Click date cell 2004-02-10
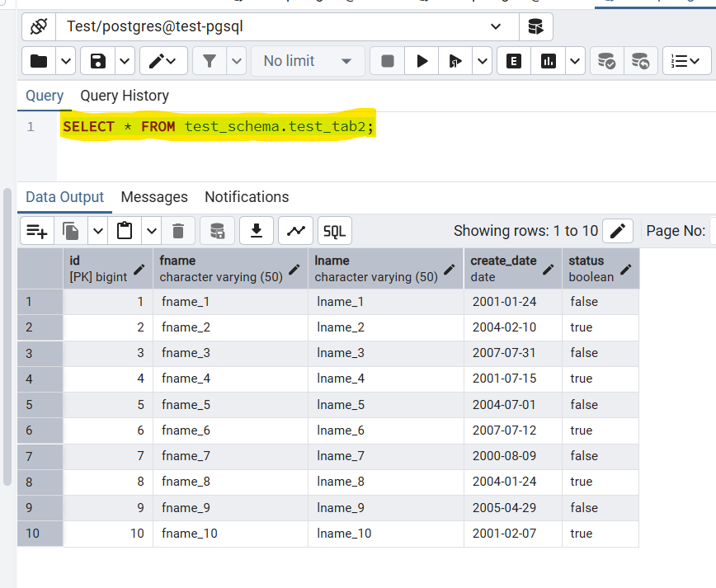 coord(513,327)
